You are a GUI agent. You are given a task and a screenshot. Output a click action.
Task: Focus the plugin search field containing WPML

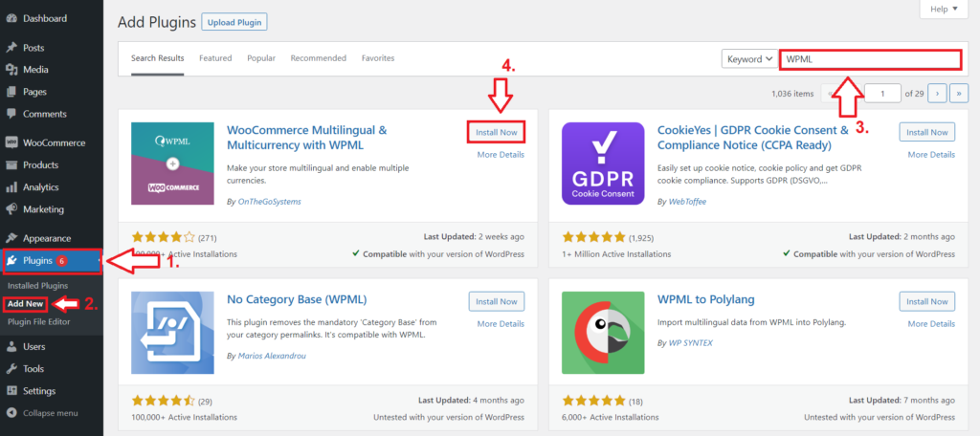coord(870,59)
